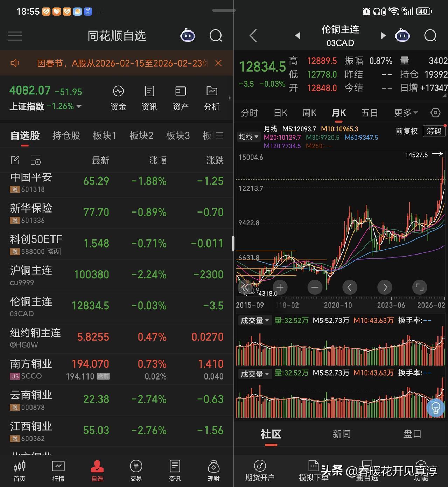Image resolution: width=448 pixels, height=487 pixels.
Task: Switch chart to 分时 view
Action: click(x=250, y=113)
